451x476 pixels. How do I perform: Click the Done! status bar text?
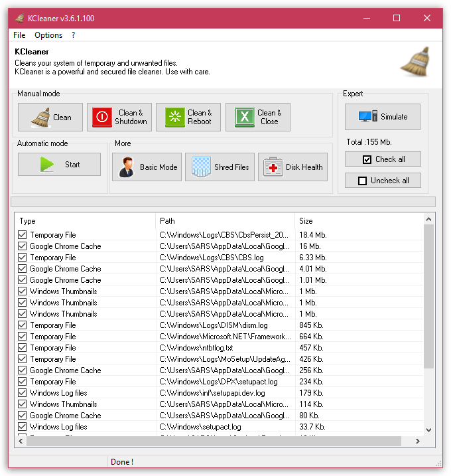pos(122,462)
